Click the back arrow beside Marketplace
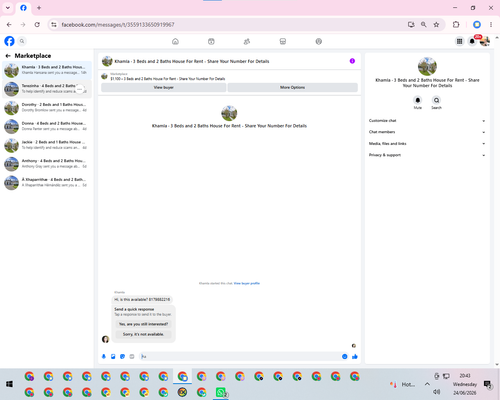This screenshot has height=400, width=500. click(8, 56)
